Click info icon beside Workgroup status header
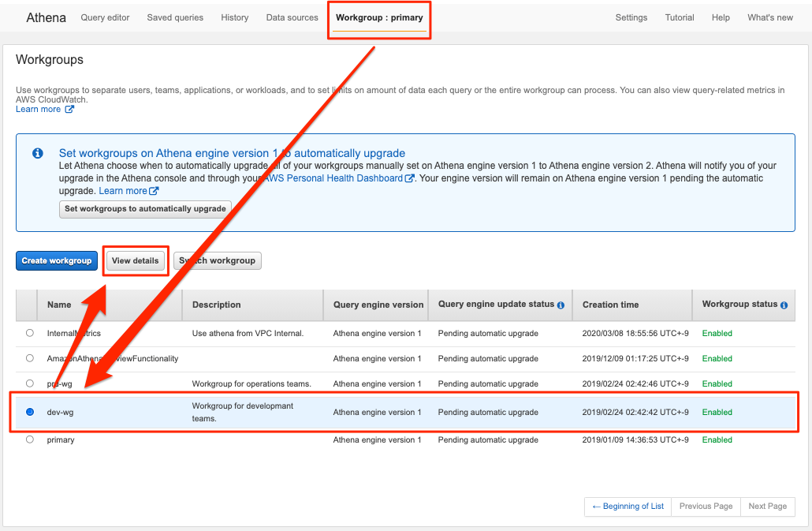 click(x=784, y=305)
